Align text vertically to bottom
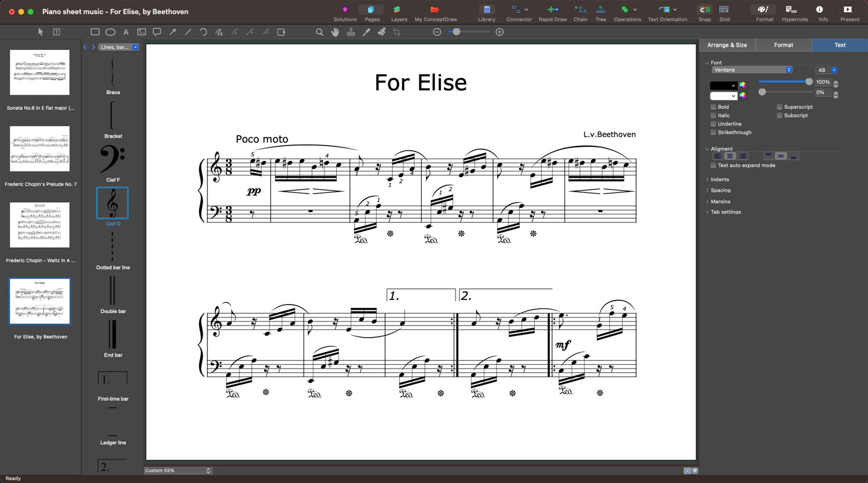Viewport: 868px width, 483px height. pos(793,156)
